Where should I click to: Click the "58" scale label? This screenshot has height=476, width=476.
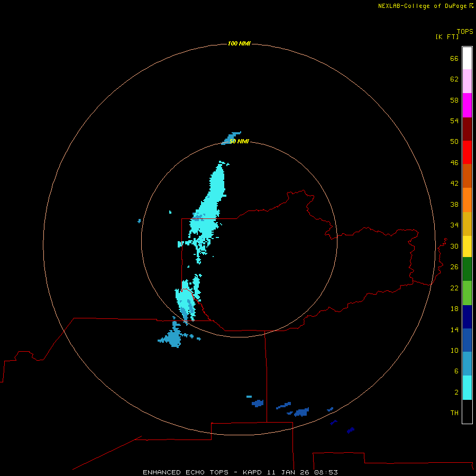coord(454,100)
